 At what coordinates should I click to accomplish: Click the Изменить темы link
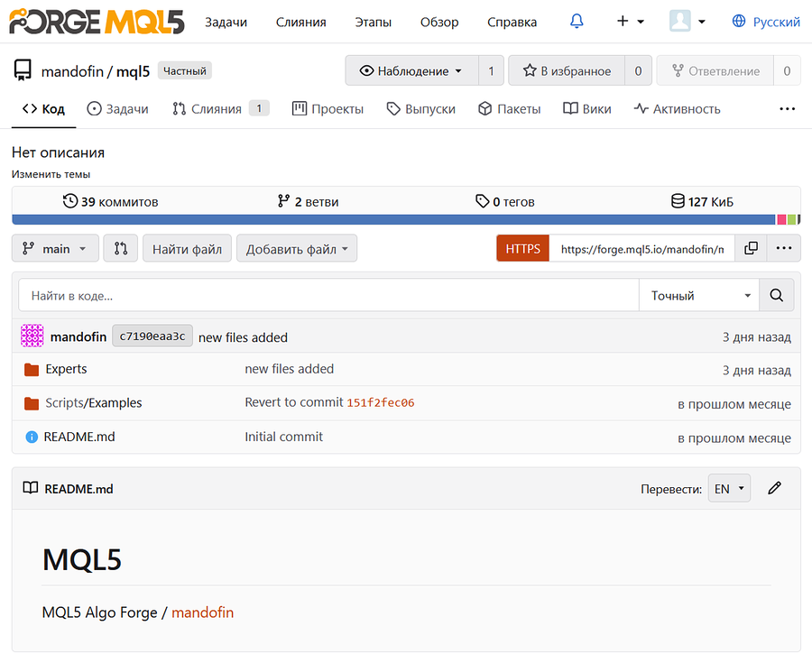(51, 174)
